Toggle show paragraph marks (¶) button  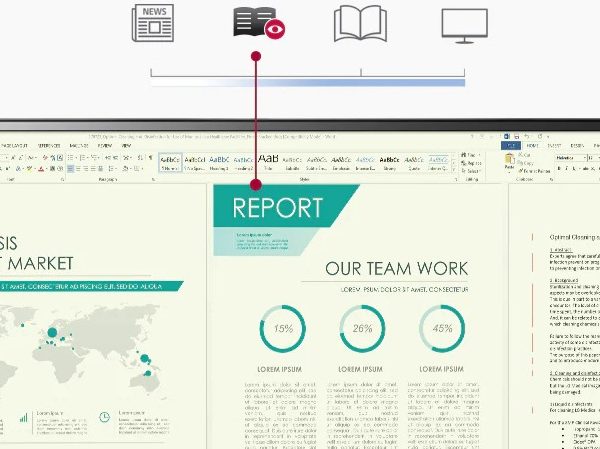click(x=150, y=157)
